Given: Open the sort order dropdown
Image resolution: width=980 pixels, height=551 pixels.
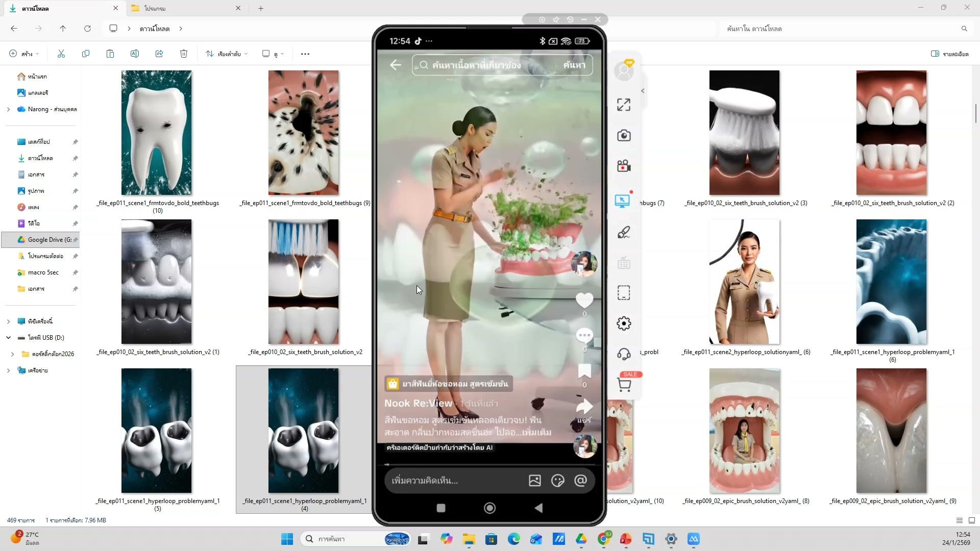Looking at the screenshot, I should point(227,54).
